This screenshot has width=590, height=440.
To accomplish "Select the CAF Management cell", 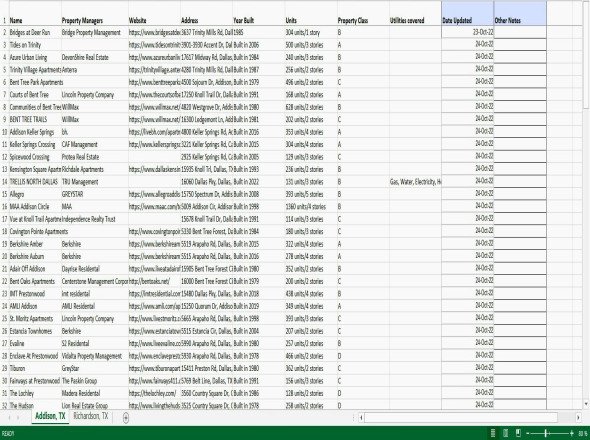I will pos(94,145).
